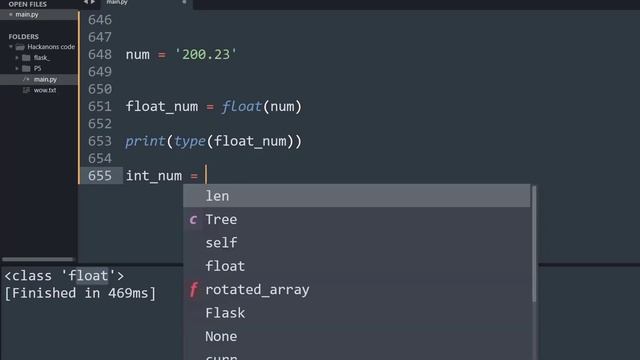Collapse the Hackanons code folder
Viewport: 640px width, 360px height.
pos(11,47)
